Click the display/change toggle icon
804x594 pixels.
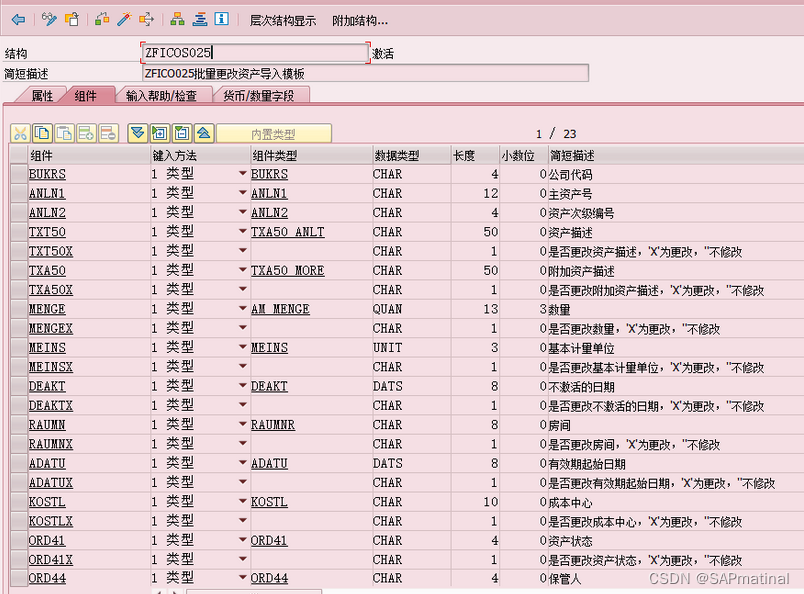(x=49, y=19)
